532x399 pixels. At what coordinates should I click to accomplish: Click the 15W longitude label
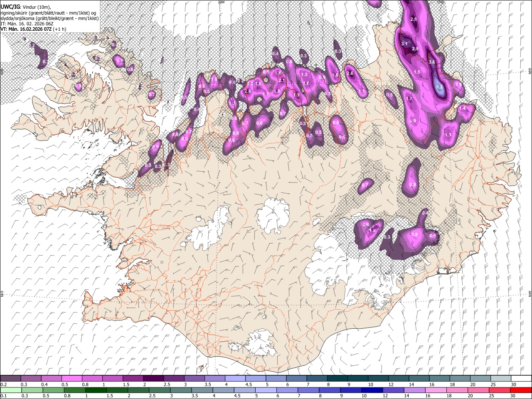click(441, 2)
